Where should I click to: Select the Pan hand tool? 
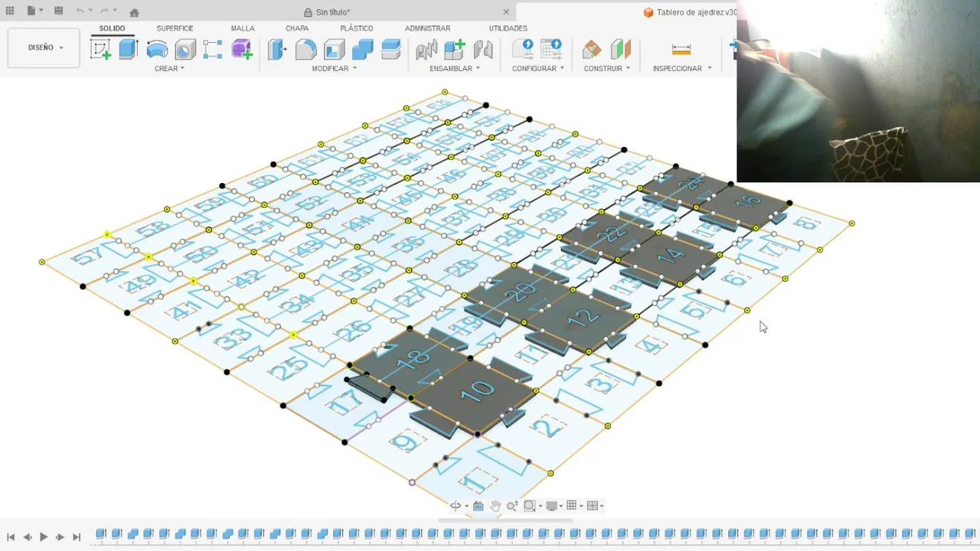coord(495,506)
